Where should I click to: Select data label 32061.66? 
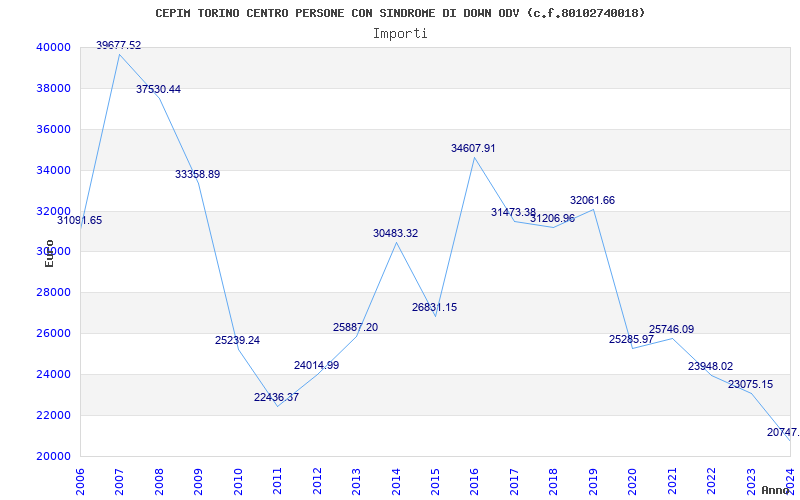(x=592, y=201)
